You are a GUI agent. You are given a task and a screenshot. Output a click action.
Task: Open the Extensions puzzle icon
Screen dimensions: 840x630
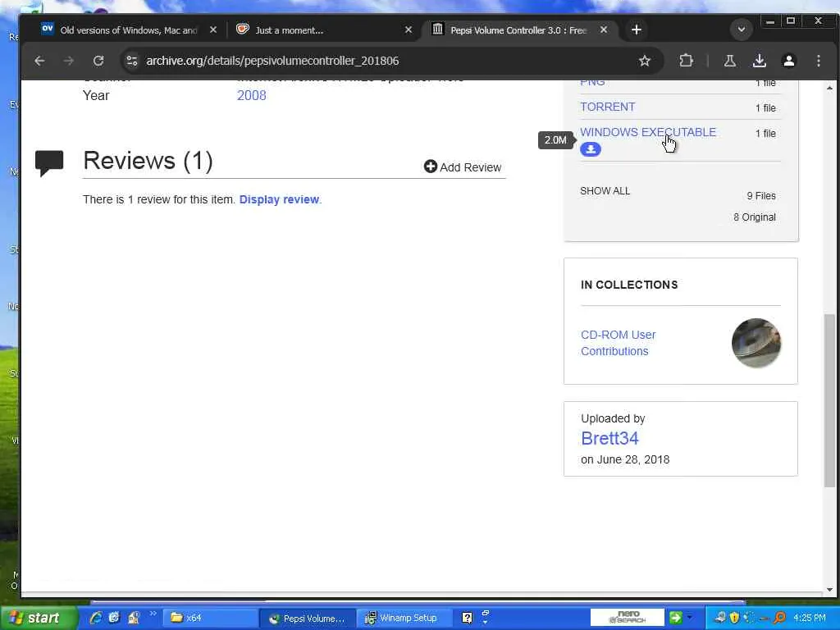[x=687, y=61]
